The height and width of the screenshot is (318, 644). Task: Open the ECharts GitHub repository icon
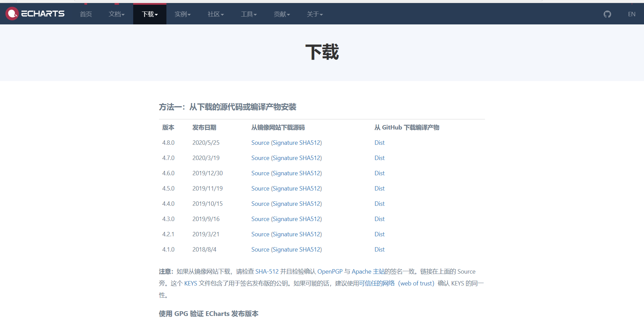coord(607,14)
